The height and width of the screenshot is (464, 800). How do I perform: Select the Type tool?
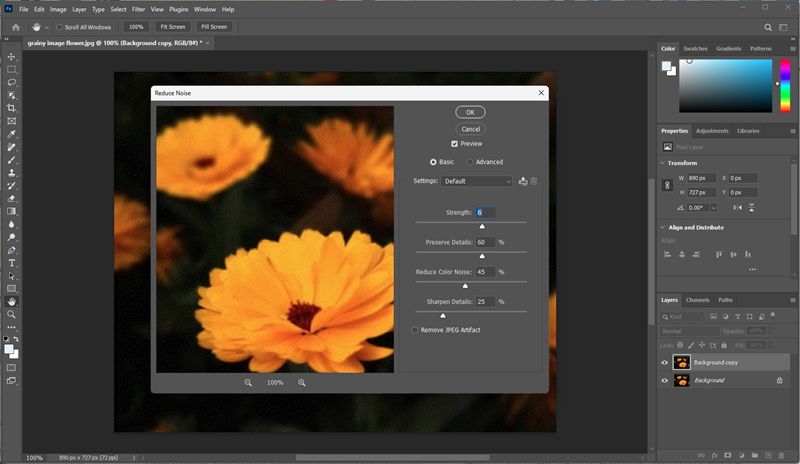(x=12, y=263)
